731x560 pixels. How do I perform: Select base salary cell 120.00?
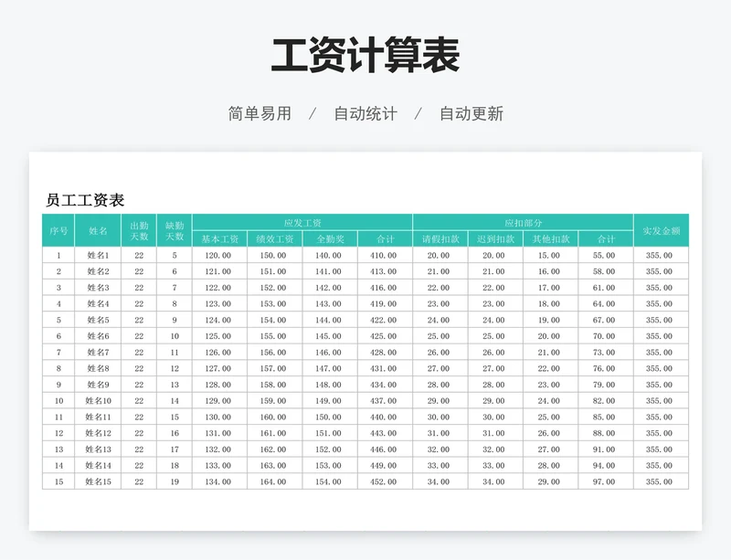[219, 255]
